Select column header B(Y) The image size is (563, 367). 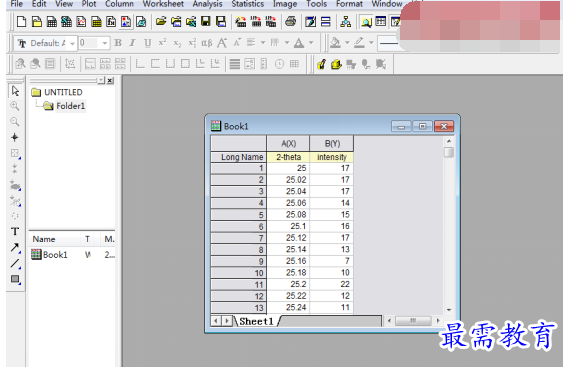point(332,144)
